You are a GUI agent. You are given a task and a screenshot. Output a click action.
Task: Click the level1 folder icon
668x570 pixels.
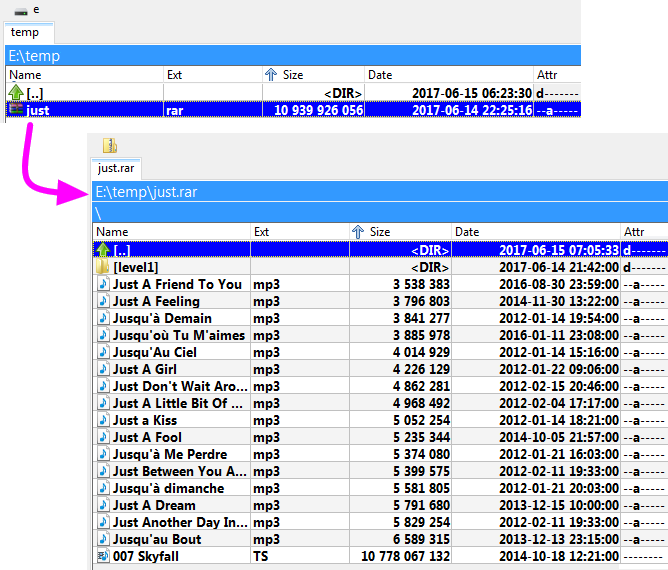click(x=102, y=267)
